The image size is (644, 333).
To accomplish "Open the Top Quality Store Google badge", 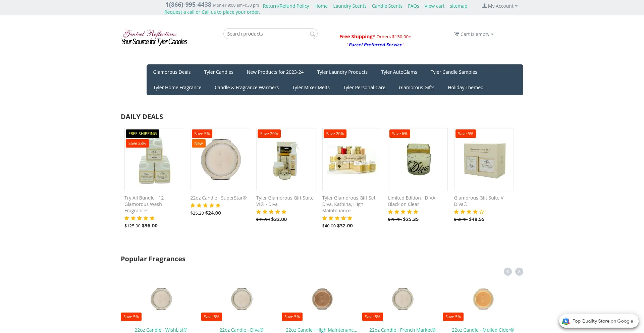I will coord(599,321).
